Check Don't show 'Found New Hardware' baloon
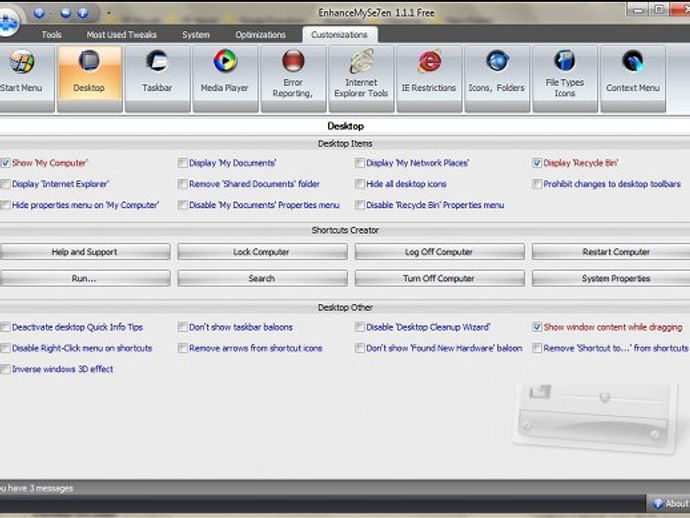The width and height of the screenshot is (690, 518). tap(360, 348)
